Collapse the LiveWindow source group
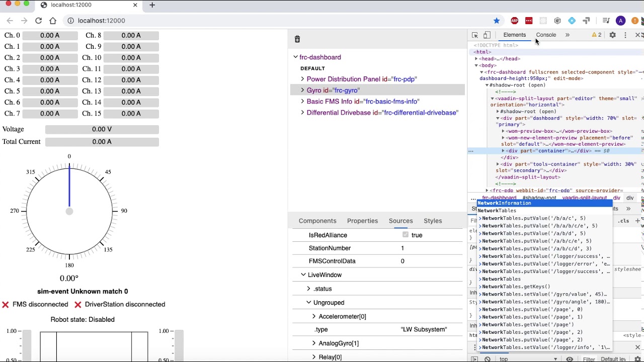This screenshot has width=644, height=362. click(x=303, y=275)
